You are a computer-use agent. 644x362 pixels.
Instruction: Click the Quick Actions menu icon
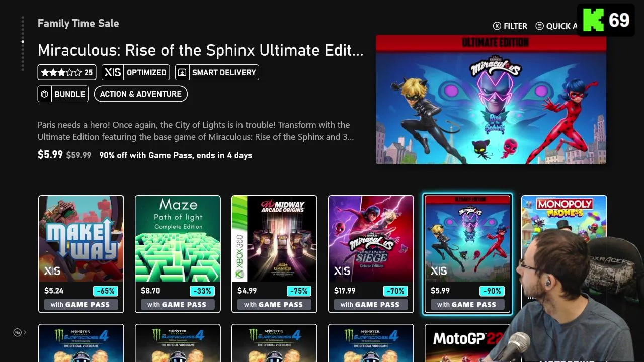(x=539, y=26)
